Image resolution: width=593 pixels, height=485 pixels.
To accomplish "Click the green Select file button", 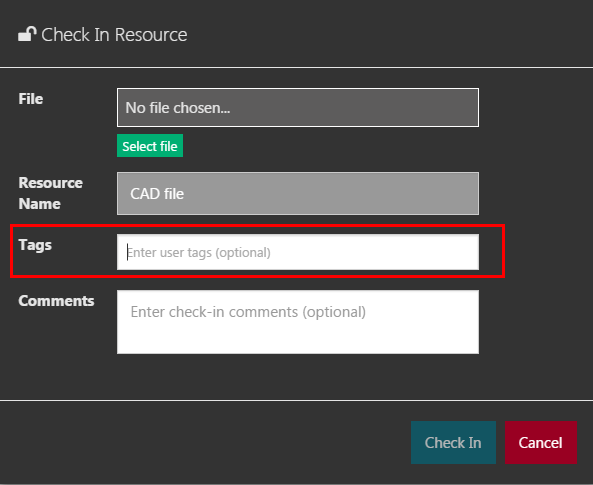I will tap(150, 146).
